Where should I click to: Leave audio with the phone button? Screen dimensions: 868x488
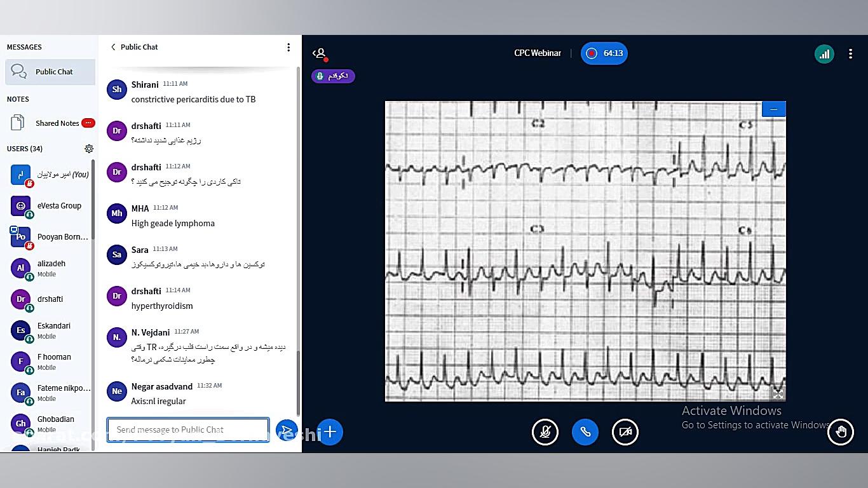[585, 432]
